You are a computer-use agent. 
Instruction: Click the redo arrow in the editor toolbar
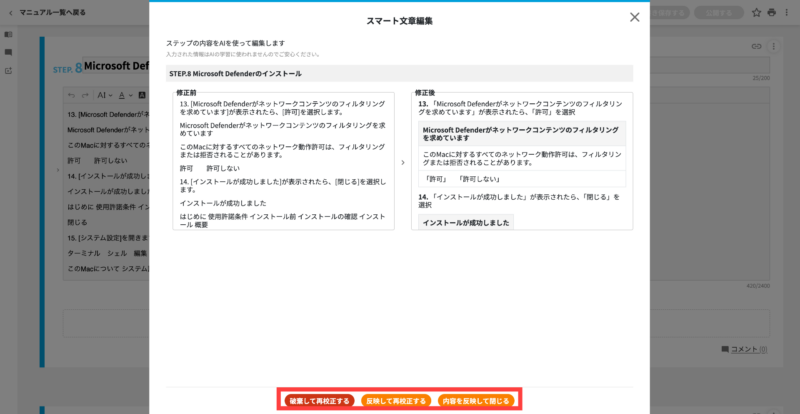85,95
